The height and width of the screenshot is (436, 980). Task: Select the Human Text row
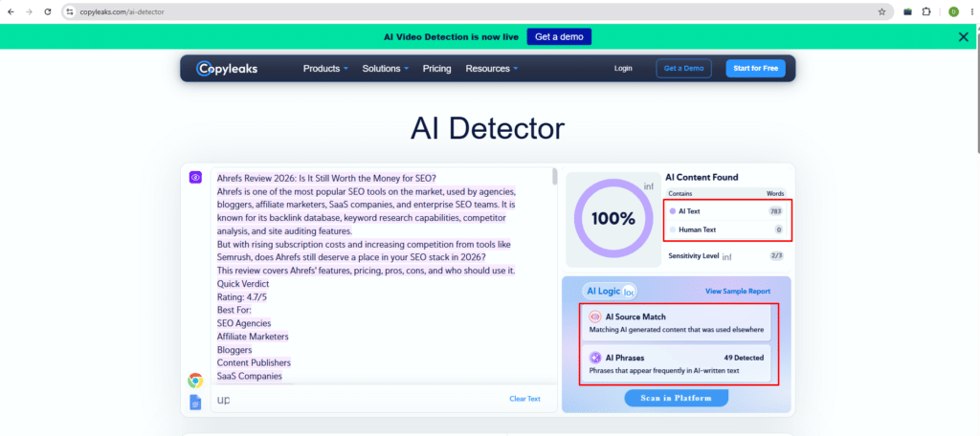(725, 229)
